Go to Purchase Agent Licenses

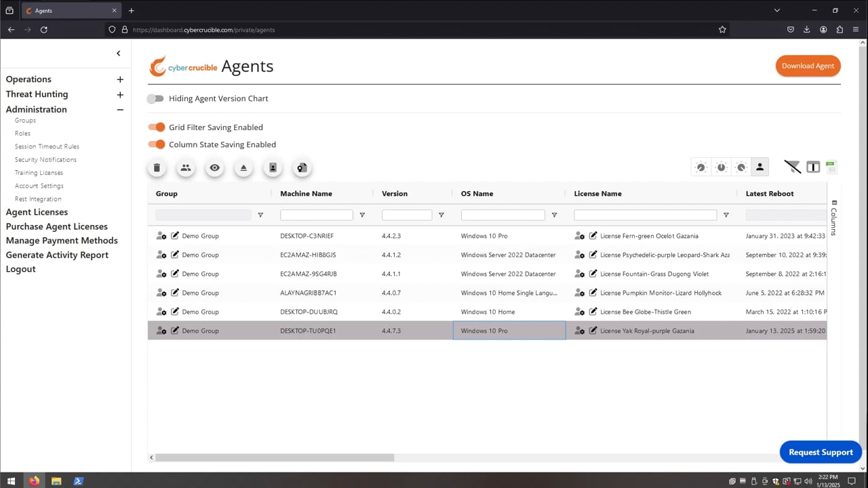tap(57, 226)
